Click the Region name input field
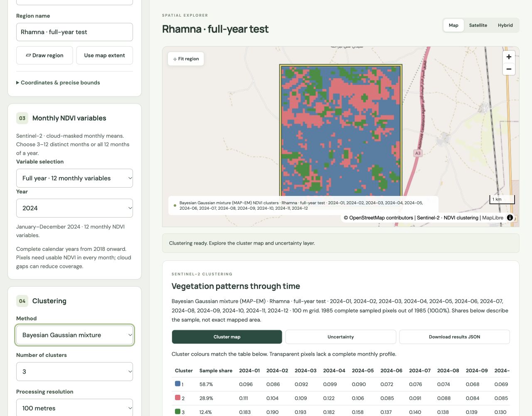The height and width of the screenshot is (416, 532). (75, 32)
